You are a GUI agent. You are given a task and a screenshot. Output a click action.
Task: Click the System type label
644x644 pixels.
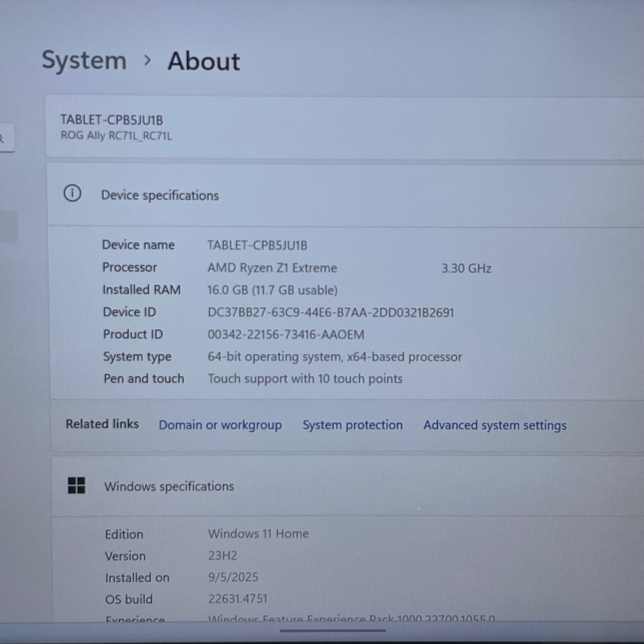[x=137, y=357]
